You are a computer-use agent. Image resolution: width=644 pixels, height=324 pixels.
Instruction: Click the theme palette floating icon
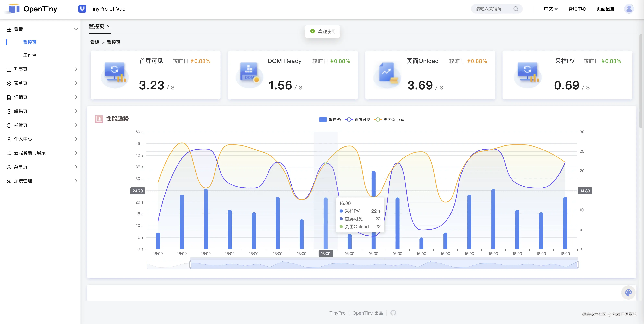[x=628, y=293]
